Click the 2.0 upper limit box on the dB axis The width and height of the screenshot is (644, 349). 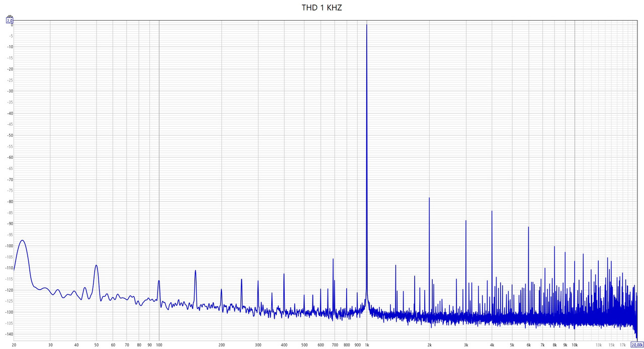(10, 21)
